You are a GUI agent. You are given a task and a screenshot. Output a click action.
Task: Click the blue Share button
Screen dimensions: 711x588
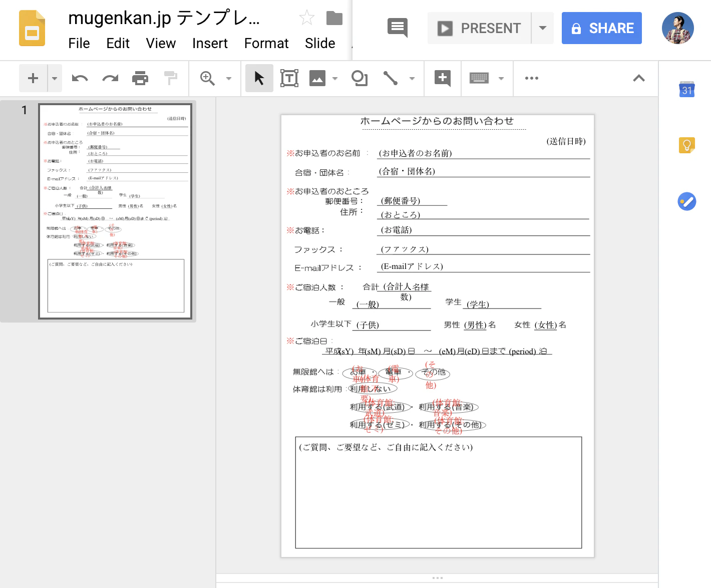[602, 28]
